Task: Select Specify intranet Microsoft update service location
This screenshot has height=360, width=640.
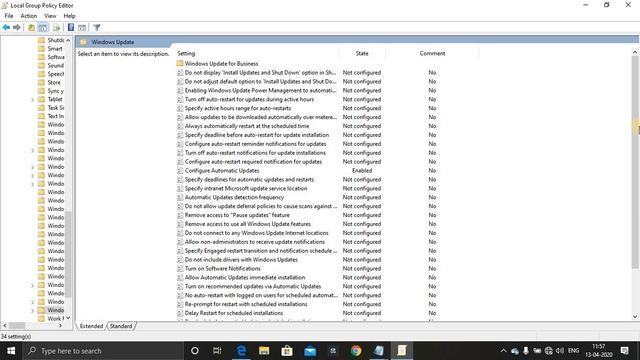Action: click(246, 189)
